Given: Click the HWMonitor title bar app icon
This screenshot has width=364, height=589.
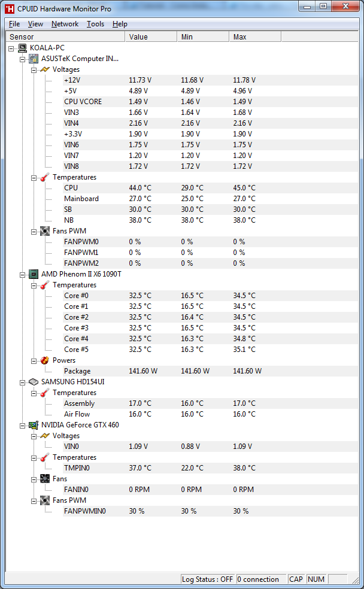Looking at the screenshot, I should (x=10, y=8).
